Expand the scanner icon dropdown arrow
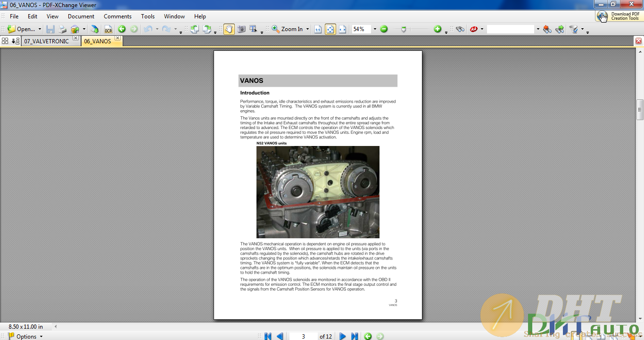 tap(84, 29)
